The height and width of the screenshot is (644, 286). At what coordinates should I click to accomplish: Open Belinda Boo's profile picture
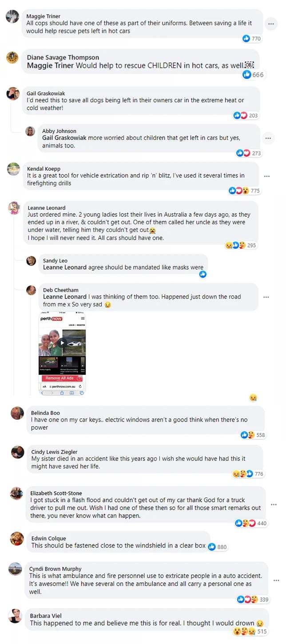[x=17, y=413]
